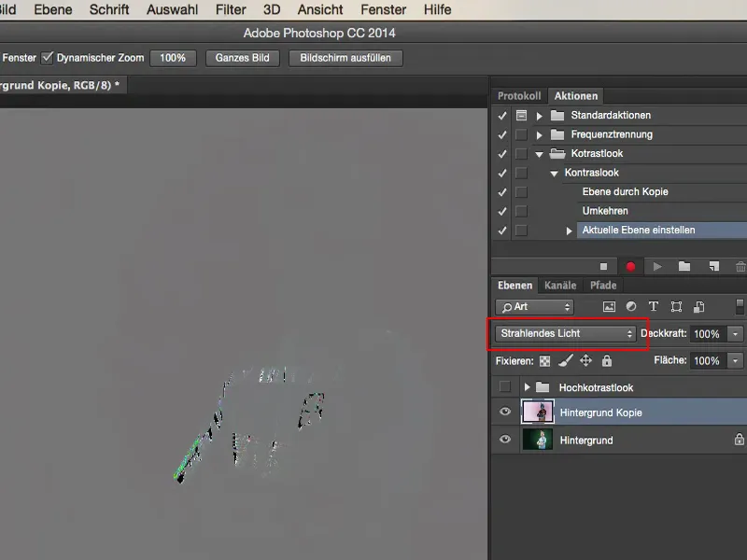Play the selected action
The height and width of the screenshot is (560, 747).
click(657, 267)
